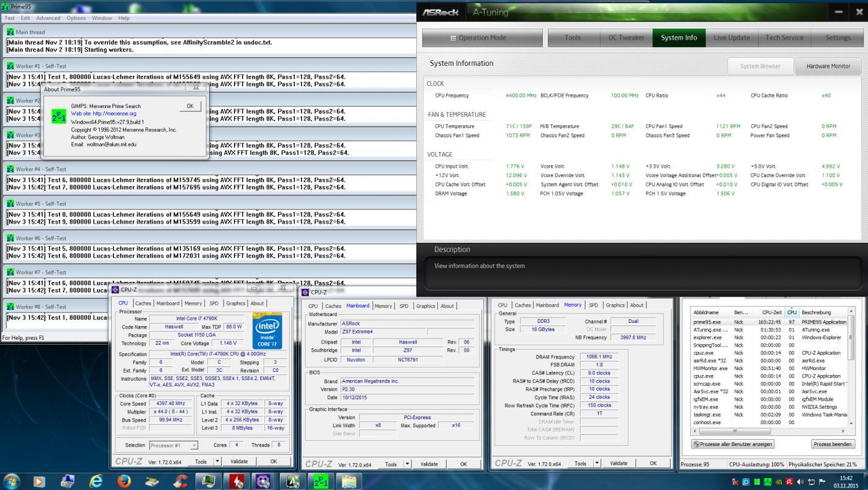Click red lightning-bolt taskbar icon
Viewport: 868px width, 490px height.
point(236,480)
